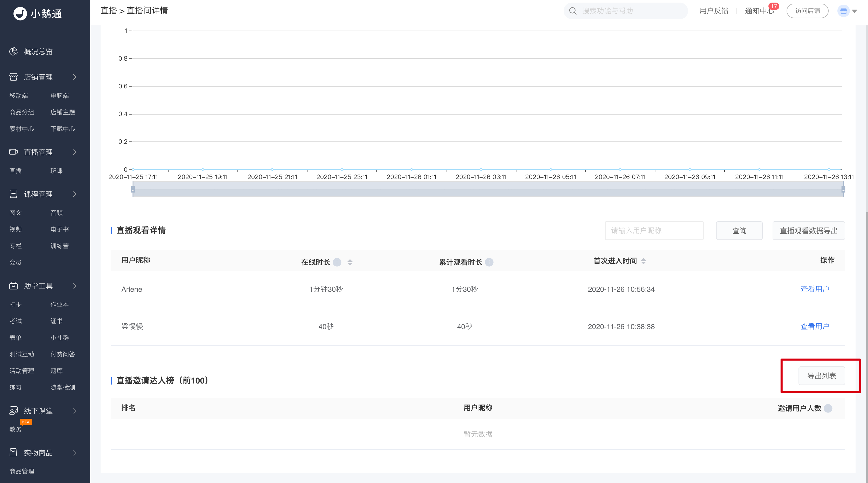Click the 店铺管理 shop icon
This screenshot has width=868, height=483.
13,77
